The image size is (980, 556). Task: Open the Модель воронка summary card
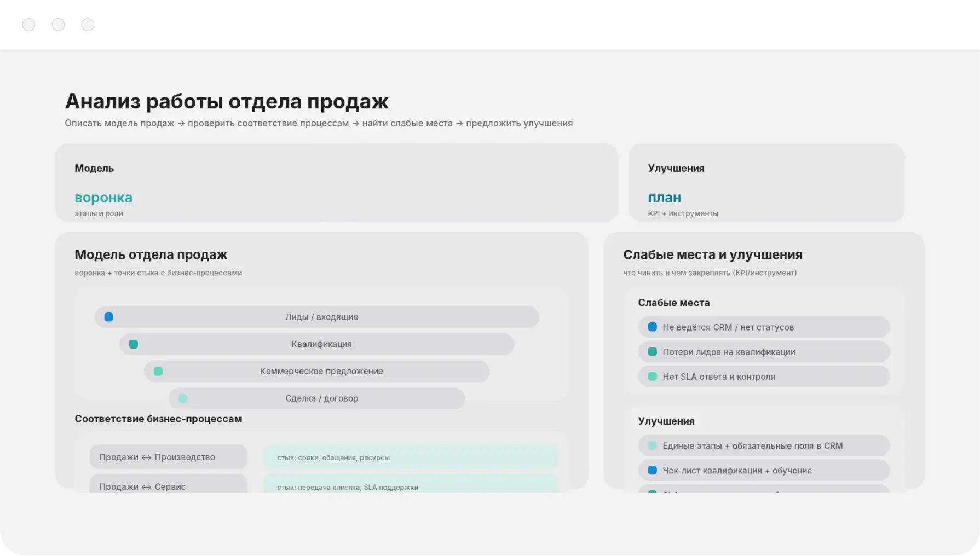pos(336,183)
